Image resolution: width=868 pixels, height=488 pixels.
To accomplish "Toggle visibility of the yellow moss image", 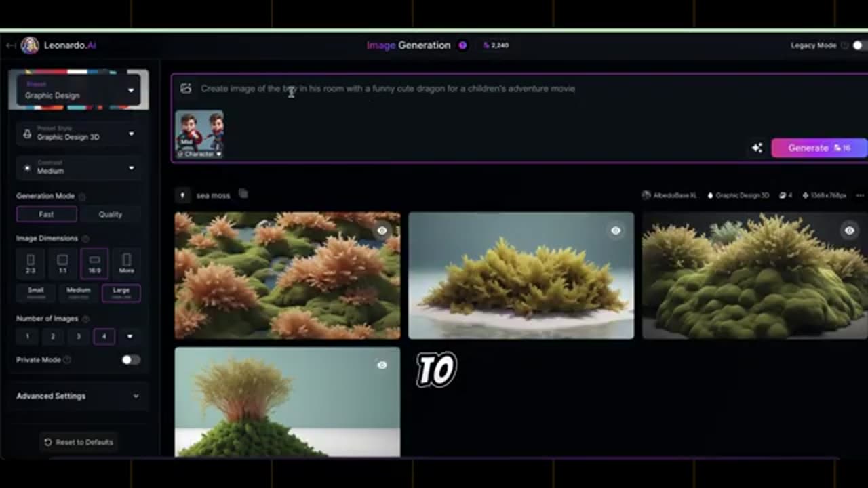I will click(x=616, y=230).
